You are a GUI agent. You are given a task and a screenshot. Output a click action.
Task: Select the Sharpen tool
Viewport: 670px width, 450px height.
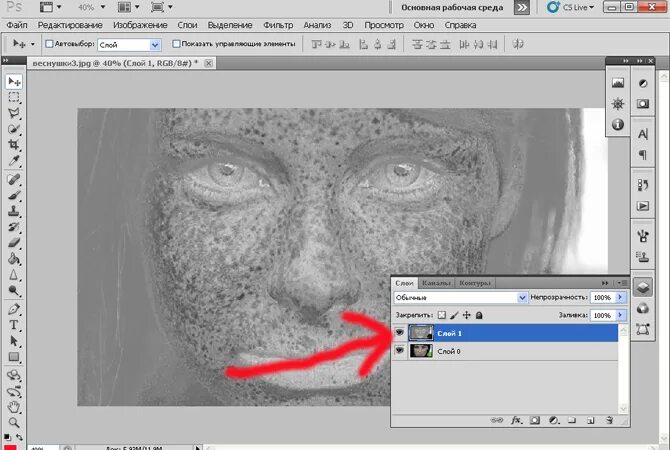click(x=14, y=275)
